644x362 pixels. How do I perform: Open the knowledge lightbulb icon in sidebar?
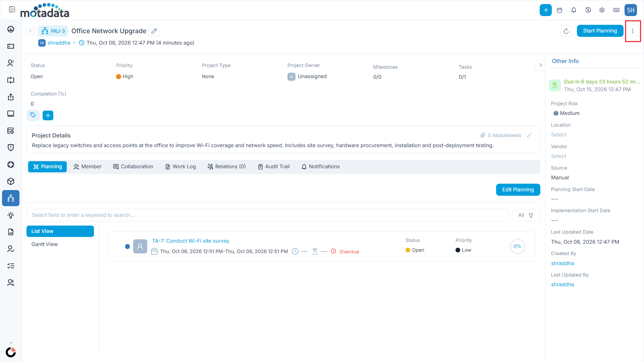point(11,215)
